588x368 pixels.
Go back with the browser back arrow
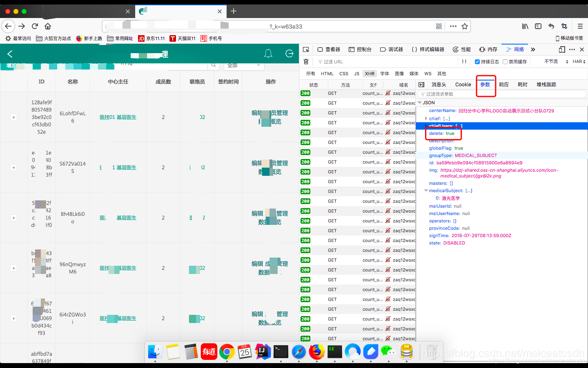point(8,26)
